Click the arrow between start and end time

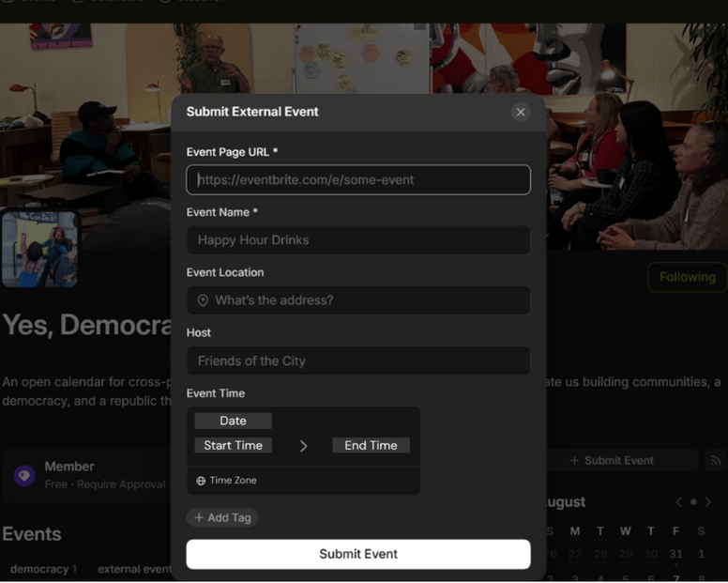click(x=303, y=446)
